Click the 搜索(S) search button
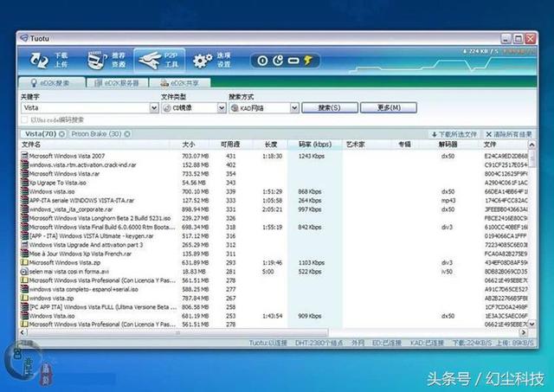 [330, 107]
